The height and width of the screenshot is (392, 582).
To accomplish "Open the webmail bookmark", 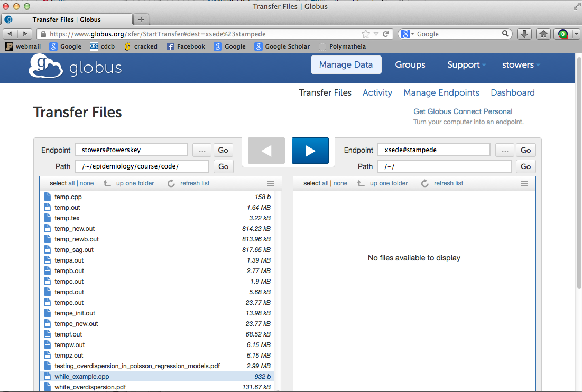I will 23,46.
